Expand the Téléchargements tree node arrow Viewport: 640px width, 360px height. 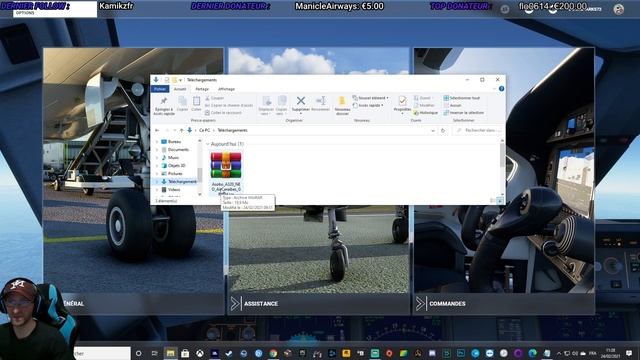coord(157,182)
